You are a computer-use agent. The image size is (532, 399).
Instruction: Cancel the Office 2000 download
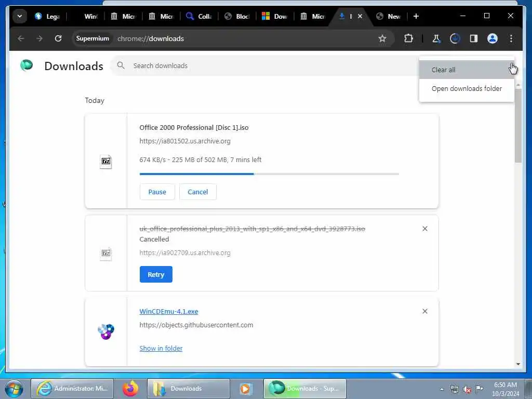(x=198, y=192)
